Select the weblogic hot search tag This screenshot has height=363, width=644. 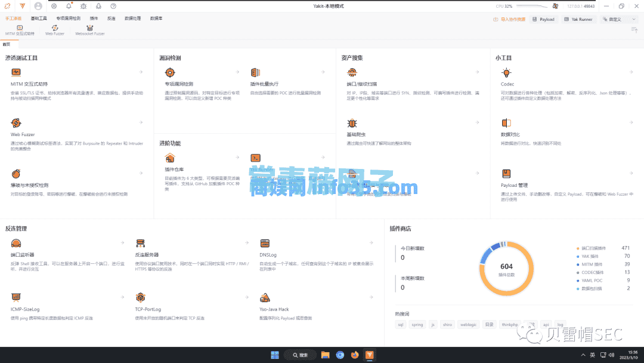[468, 325]
